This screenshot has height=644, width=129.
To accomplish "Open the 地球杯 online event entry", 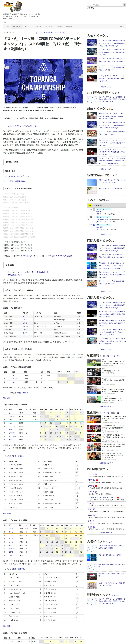I will pos(99,212).
